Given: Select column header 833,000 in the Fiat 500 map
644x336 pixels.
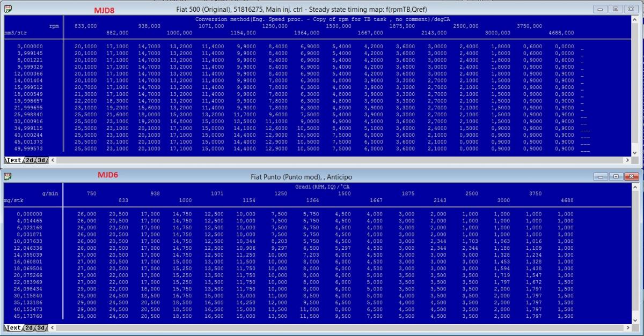Looking at the screenshot, I should coord(86,26).
